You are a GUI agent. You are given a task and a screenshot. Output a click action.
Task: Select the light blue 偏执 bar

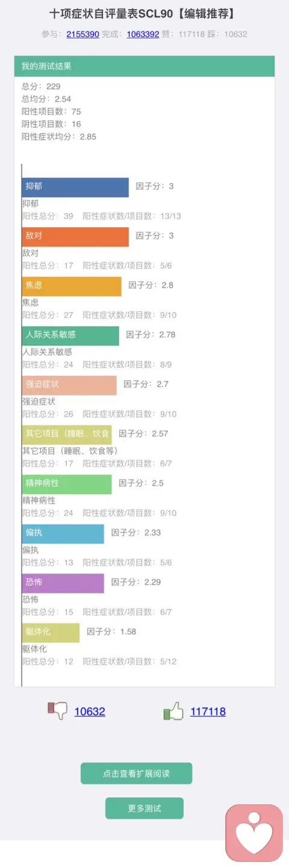(x=63, y=533)
